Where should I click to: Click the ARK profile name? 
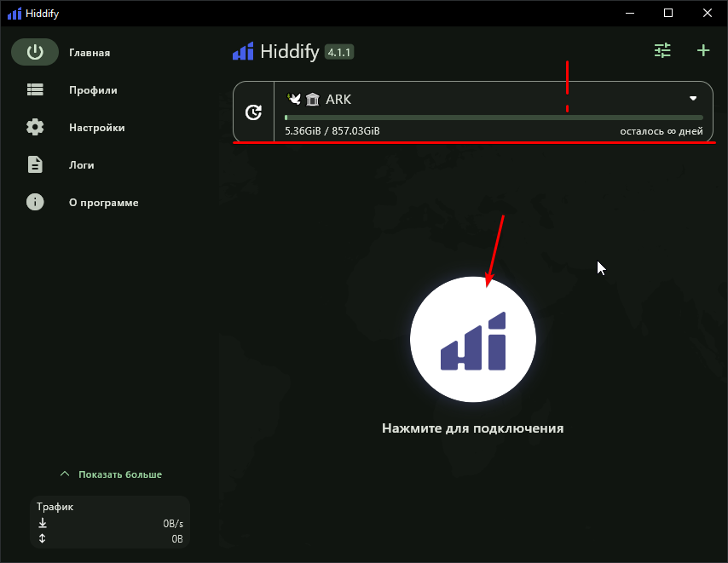pos(338,100)
